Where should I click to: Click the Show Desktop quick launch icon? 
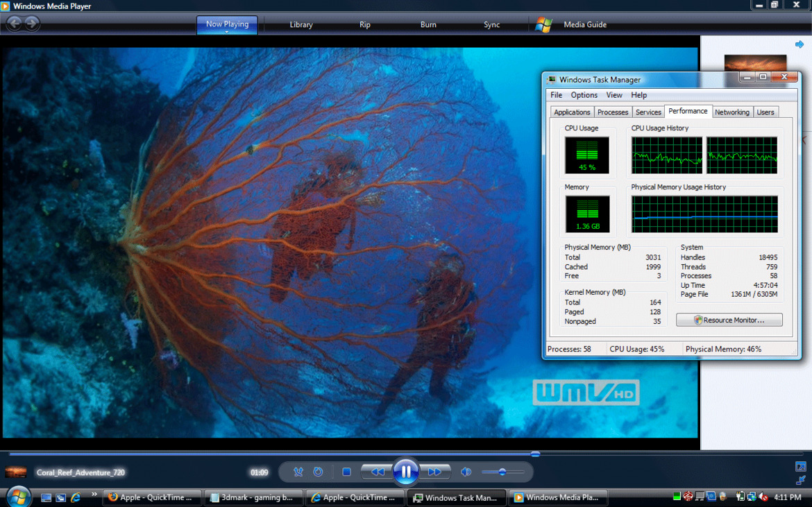point(46,498)
